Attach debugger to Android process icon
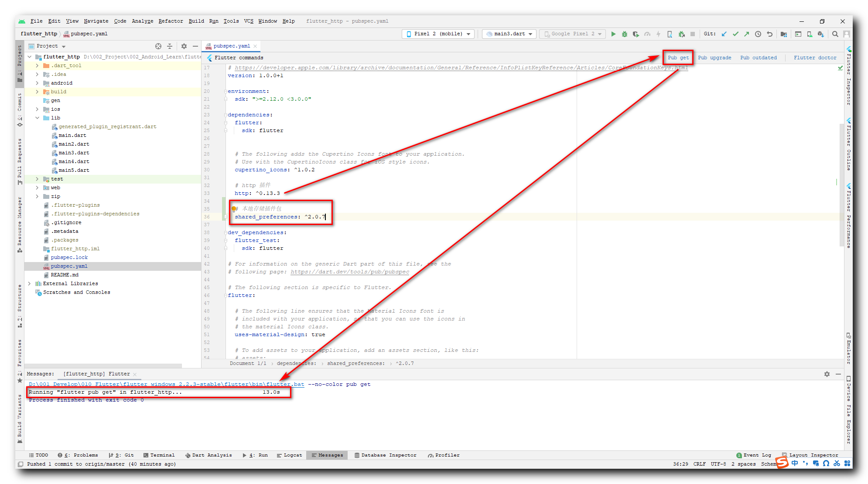Image resolution: width=868 pixels, height=484 pixels. [682, 34]
